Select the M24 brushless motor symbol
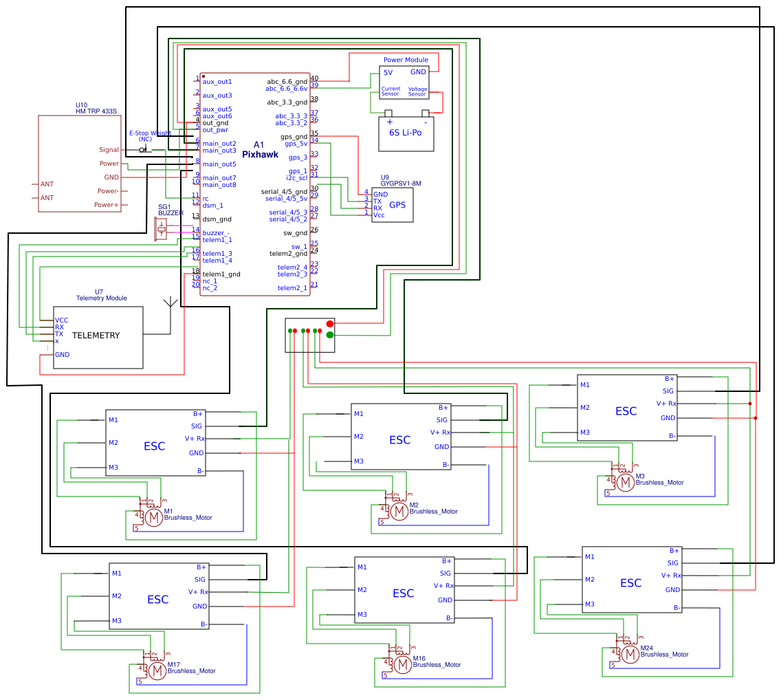This screenshot has height=700, width=781. click(x=630, y=654)
